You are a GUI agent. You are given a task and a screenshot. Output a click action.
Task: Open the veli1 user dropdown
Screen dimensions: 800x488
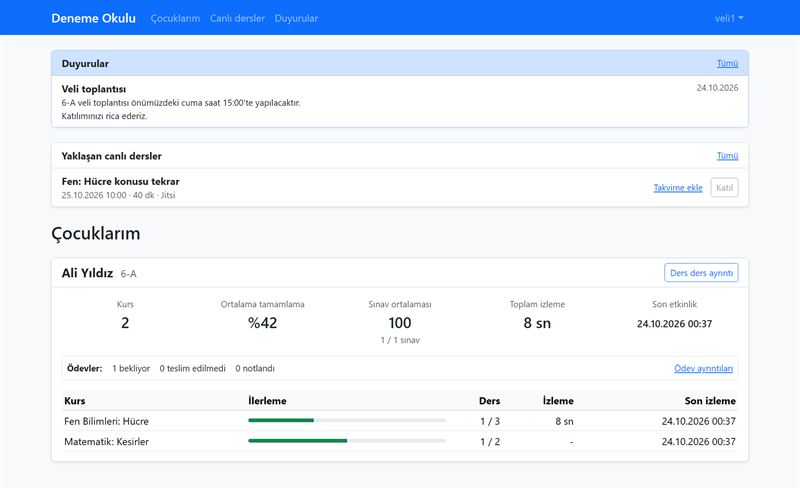click(x=729, y=18)
